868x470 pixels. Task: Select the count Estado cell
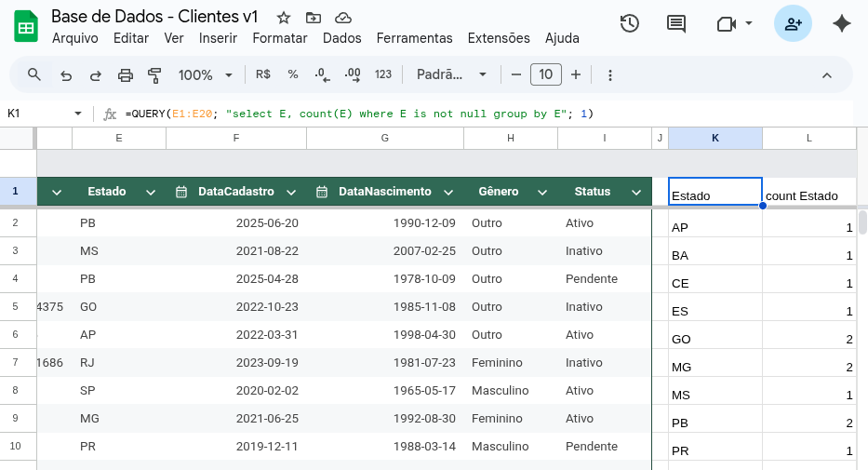pyautogui.click(x=809, y=192)
